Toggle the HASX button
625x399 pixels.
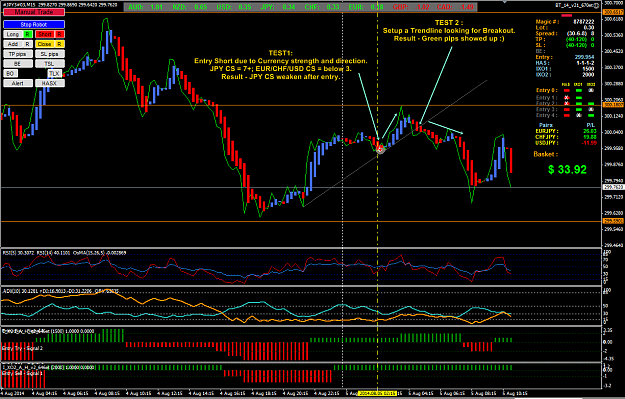pos(49,83)
